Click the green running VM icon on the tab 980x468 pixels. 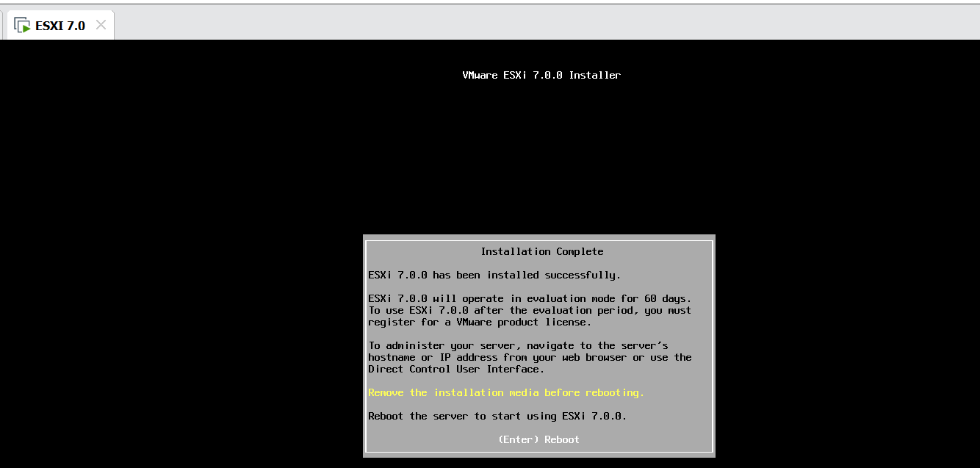[x=26, y=28]
